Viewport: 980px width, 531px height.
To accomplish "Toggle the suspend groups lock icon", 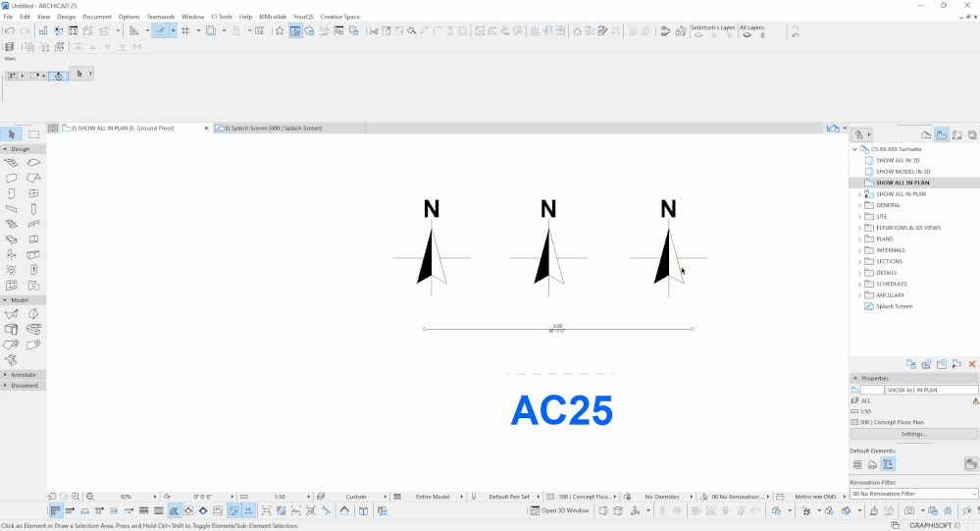I will point(236,30).
